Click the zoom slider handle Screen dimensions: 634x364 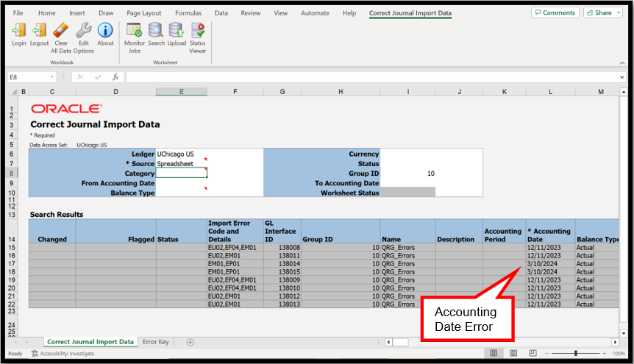(x=575, y=353)
